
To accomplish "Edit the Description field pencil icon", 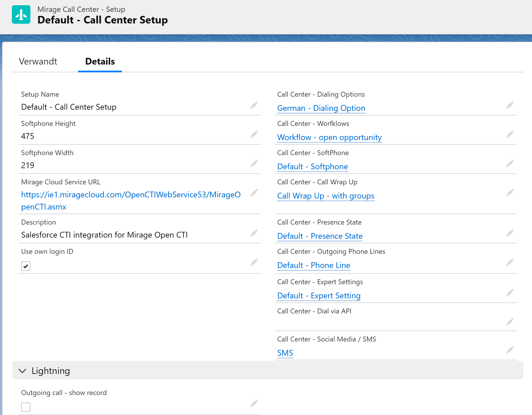I will 254,233.
